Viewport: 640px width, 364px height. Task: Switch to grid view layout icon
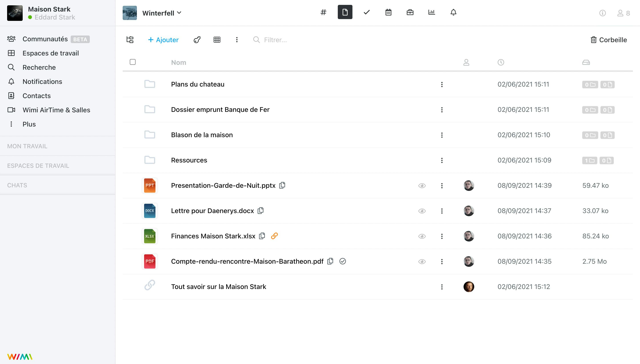(x=217, y=40)
